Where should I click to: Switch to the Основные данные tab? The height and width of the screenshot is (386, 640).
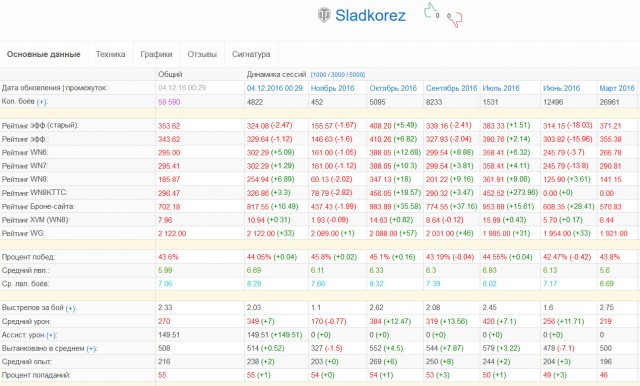pyautogui.click(x=44, y=54)
